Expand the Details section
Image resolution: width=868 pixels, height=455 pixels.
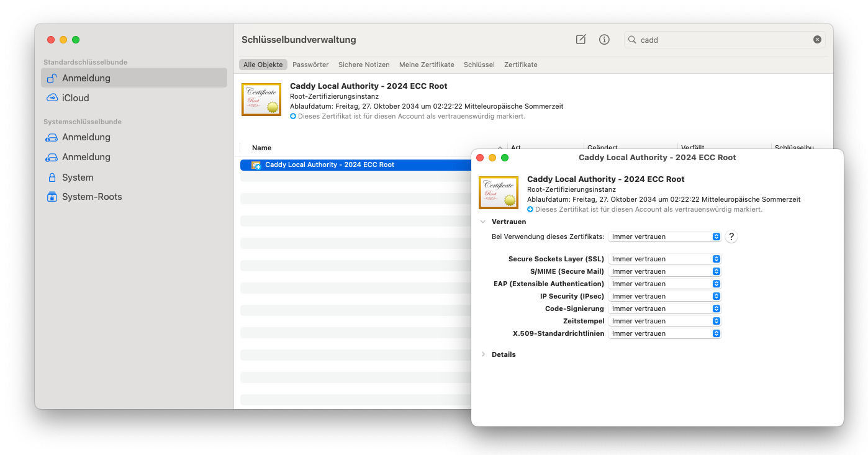point(483,354)
